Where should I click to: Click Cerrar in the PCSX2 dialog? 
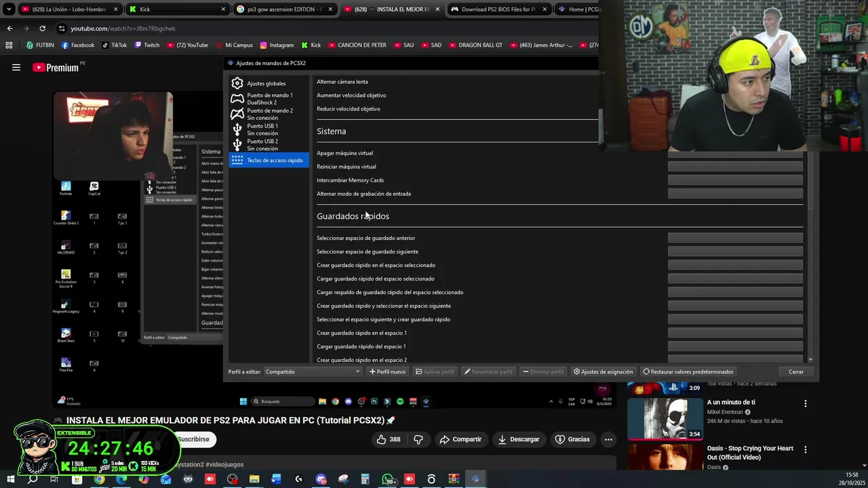(x=796, y=371)
